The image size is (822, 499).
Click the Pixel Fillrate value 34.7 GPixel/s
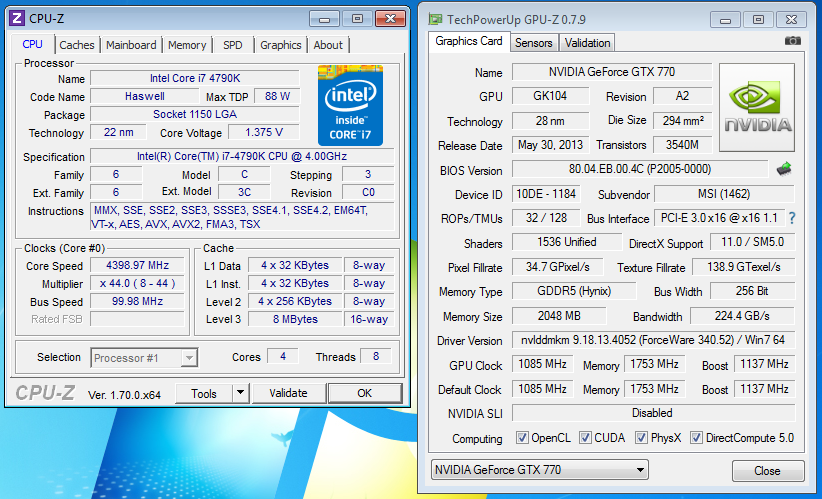pyautogui.click(x=557, y=267)
